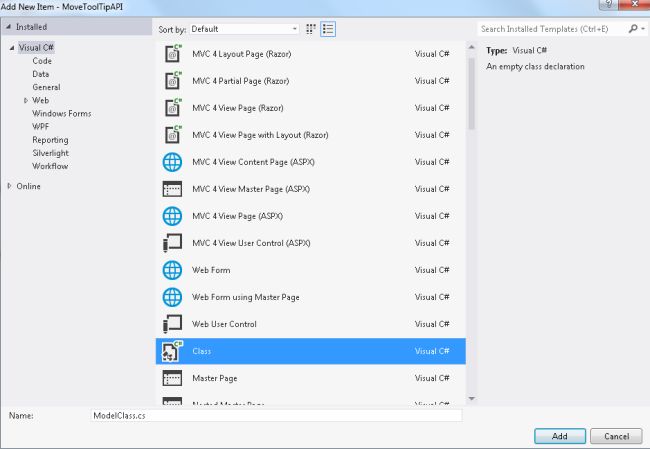
Task: Click the MVC 4 View Master Page icon
Action: [x=172, y=189]
